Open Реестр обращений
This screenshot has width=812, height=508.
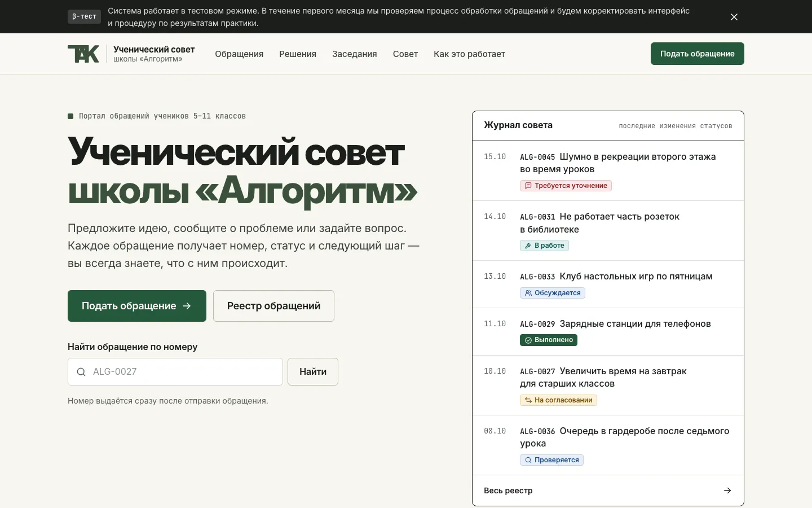(273, 306)
